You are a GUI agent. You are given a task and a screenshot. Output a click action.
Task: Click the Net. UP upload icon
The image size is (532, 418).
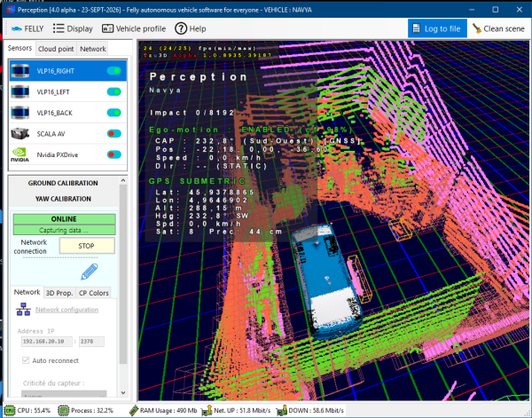pos(207,411)
